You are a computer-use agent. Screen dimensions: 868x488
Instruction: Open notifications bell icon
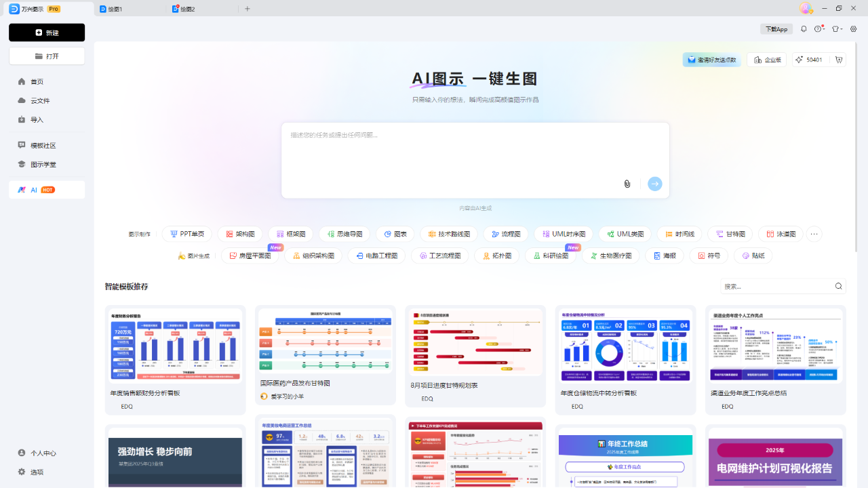(804, 29)
